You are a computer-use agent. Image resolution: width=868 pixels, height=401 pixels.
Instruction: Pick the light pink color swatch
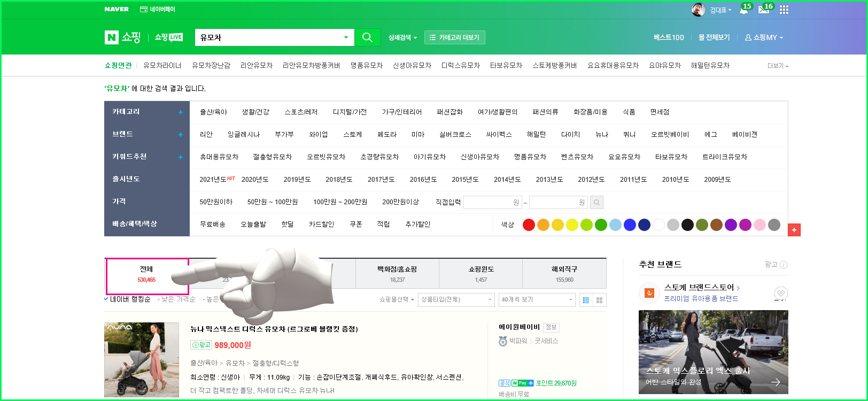tap(759, 225)
